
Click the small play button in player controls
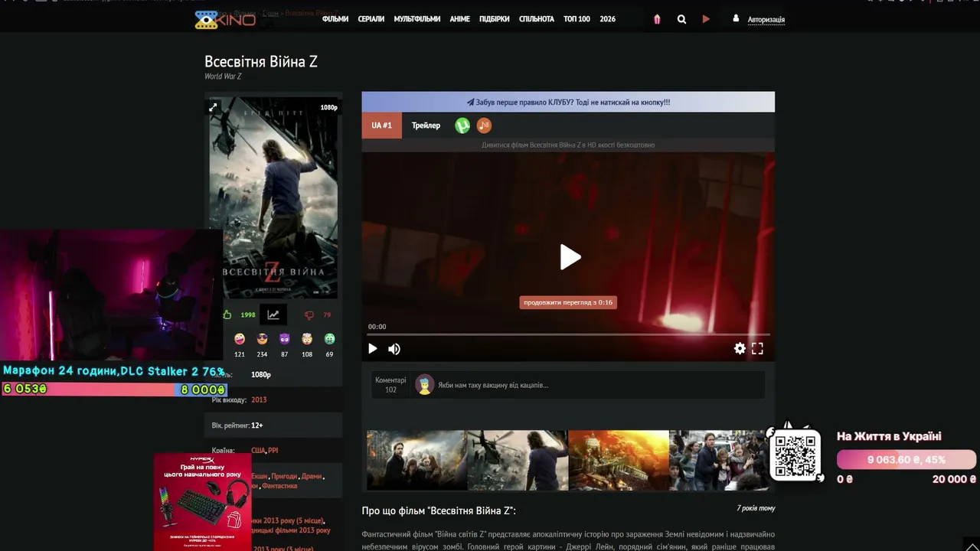click(x=373, y=349)
